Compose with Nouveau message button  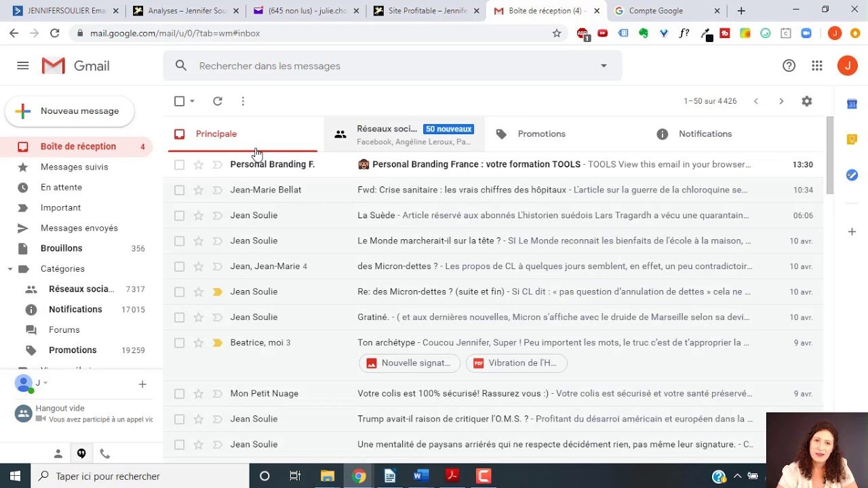tap(69, 111)
